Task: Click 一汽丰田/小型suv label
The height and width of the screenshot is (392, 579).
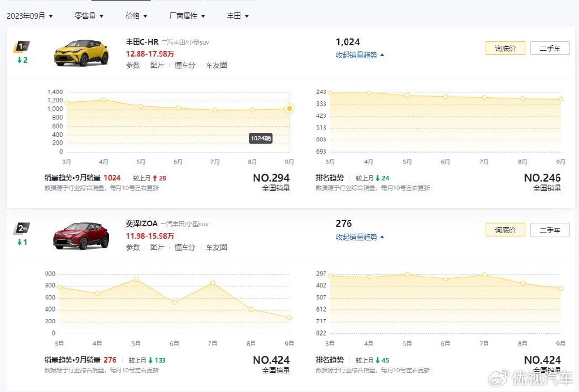Action: point(185,224)
